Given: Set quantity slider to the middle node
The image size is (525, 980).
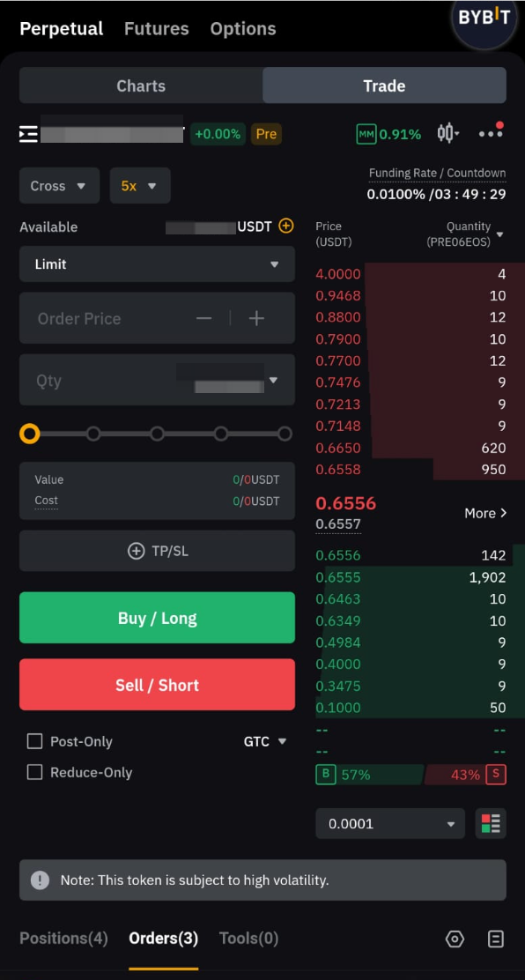Looking at the screenshot, I should tap(157, 434).
